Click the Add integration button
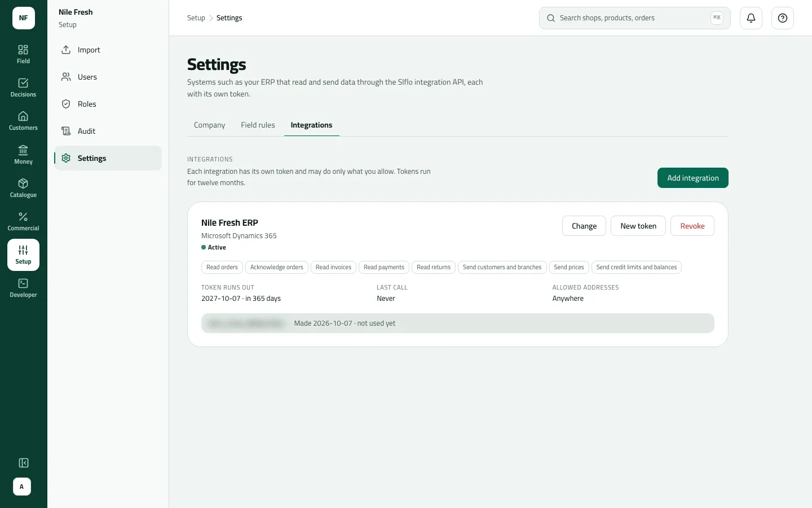The width and height of the screenshot is (812, 508). pos(693,178)
